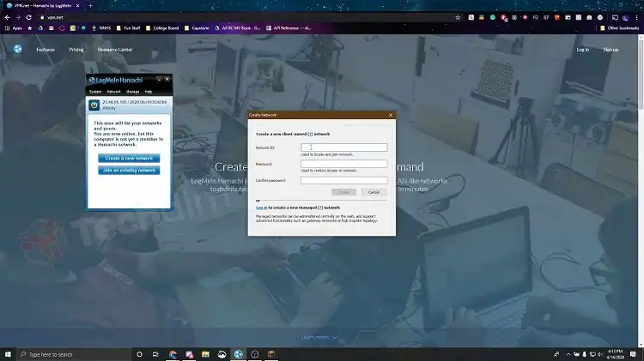The width and height of the screenshot is (644, 361).
Task: Open the Help menu in Hamachi
Action: pyautogui.click(x=149, y=92)
